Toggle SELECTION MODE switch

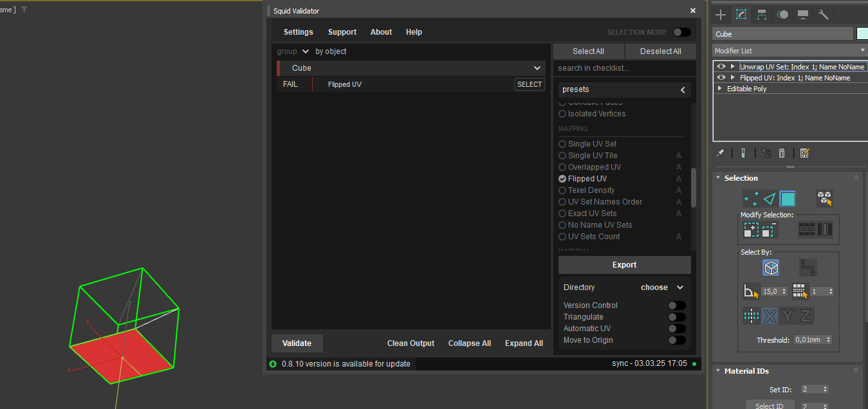pyautogui.click(x=682, y=32)
